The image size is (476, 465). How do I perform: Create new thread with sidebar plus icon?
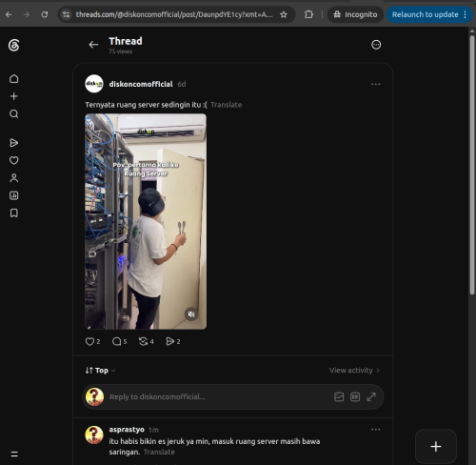(13, 96)
